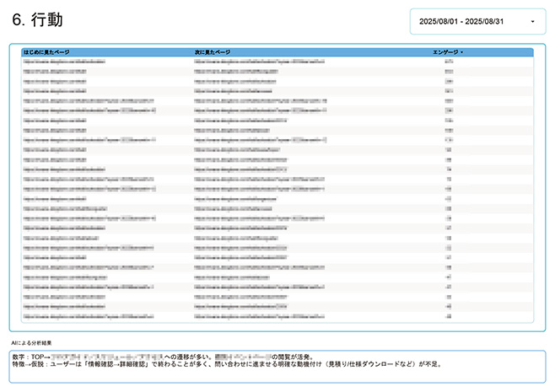Click the エンゲージ column header

(x=445, y=52)
